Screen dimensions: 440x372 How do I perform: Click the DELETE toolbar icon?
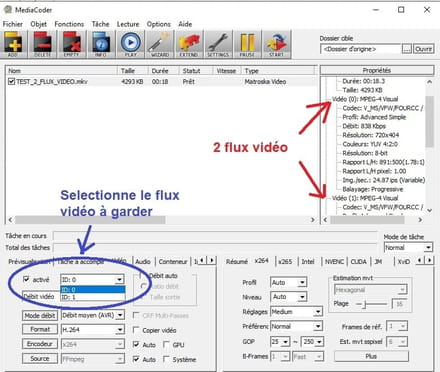point(42,44)
